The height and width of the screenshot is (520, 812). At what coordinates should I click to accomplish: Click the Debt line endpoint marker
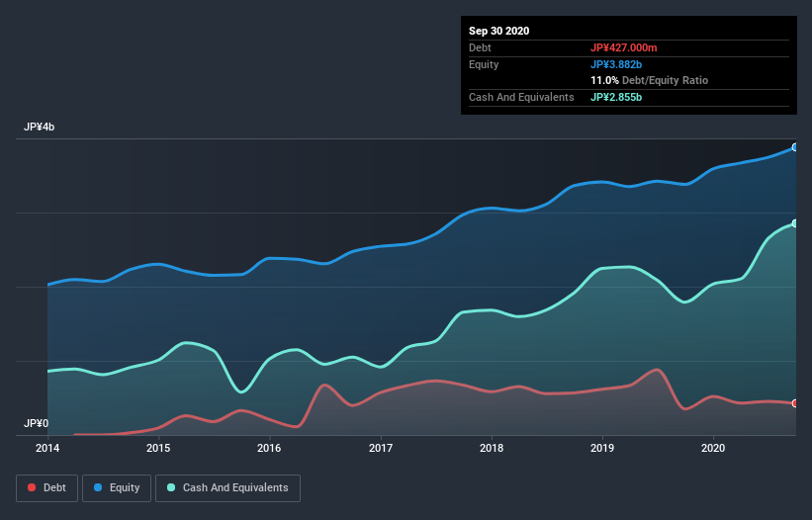pyautogui.click(x=795, y=403)
